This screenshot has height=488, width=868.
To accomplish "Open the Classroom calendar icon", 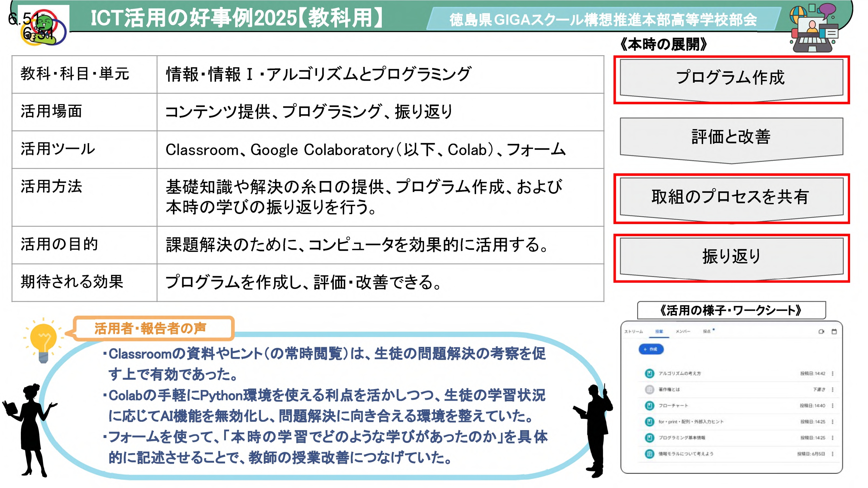I will tap(834, 332).
